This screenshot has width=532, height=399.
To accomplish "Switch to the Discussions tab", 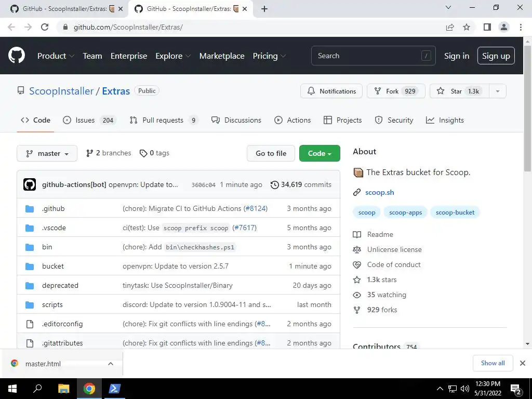I will 236,120.
